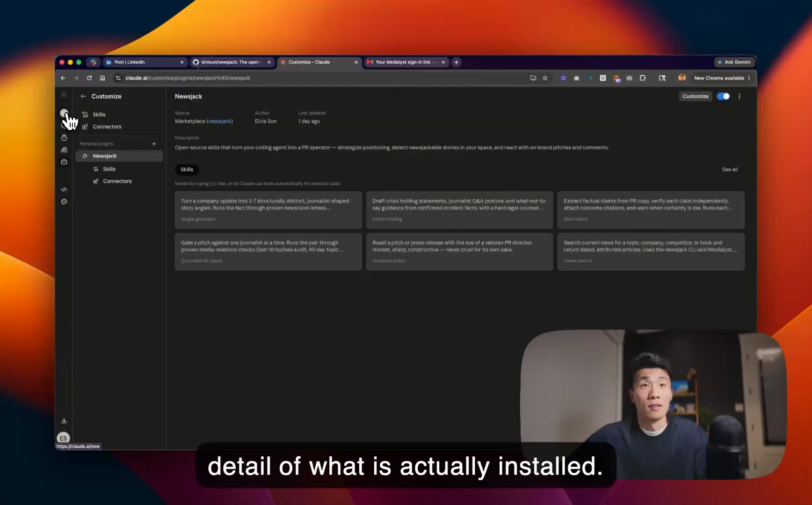Click the newsjack marketplace link
This screenshot has height=505, width=812.
[219, 121]
